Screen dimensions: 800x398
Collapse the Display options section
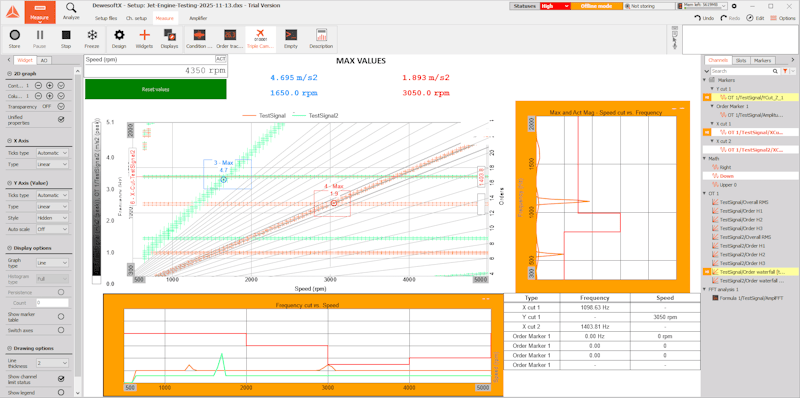[x=10, y=248]
